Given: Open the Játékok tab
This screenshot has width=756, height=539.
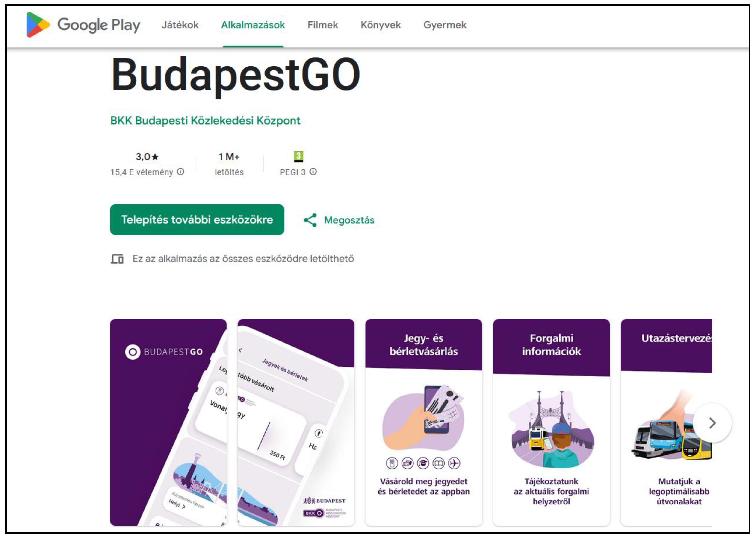Looking at the screenshot, I should click(x=180, y=25).
